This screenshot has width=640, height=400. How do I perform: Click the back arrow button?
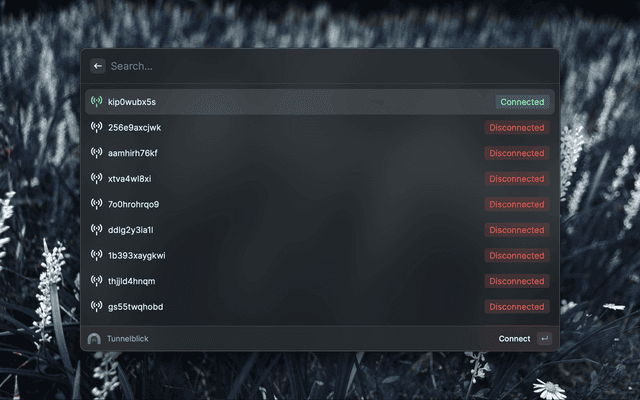(x=98, y=66)
